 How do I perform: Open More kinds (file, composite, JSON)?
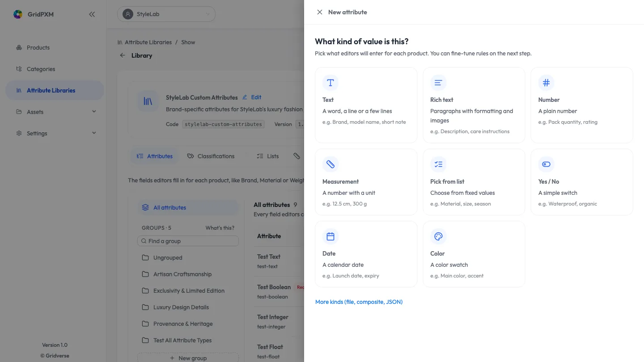pos(359,302)
